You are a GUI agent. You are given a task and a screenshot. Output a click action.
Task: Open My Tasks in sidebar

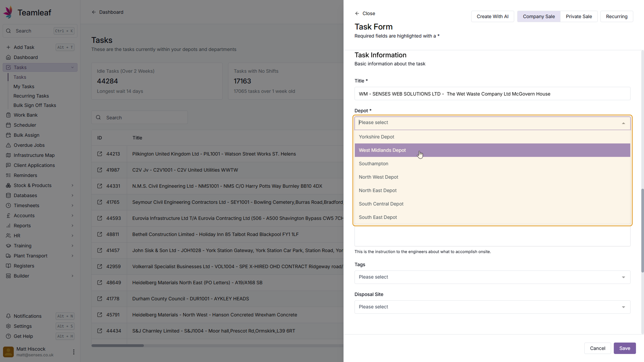coord(24,86)
